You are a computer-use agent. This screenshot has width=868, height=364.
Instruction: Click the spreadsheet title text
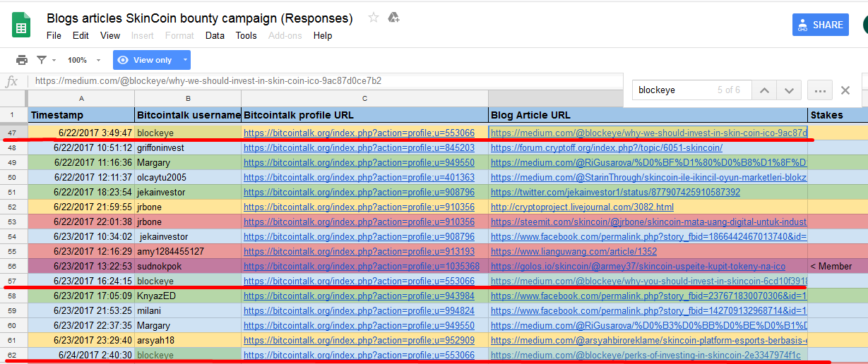coord(200,18)
